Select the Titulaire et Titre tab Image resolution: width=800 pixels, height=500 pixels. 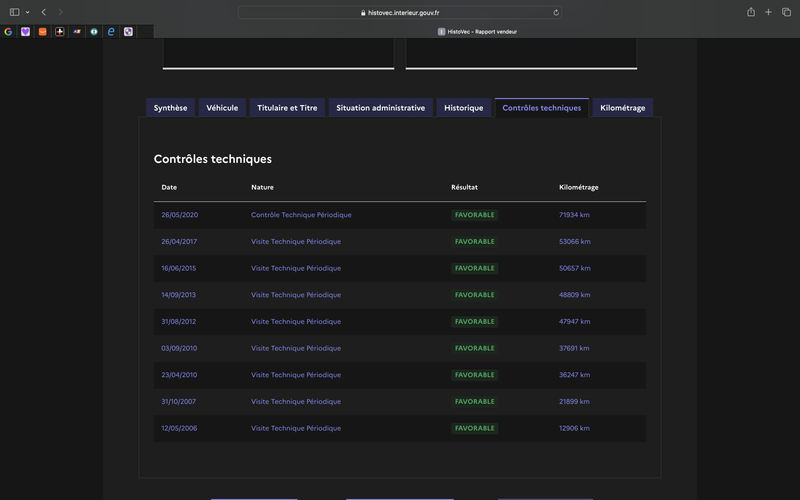(x=287, y=108)
